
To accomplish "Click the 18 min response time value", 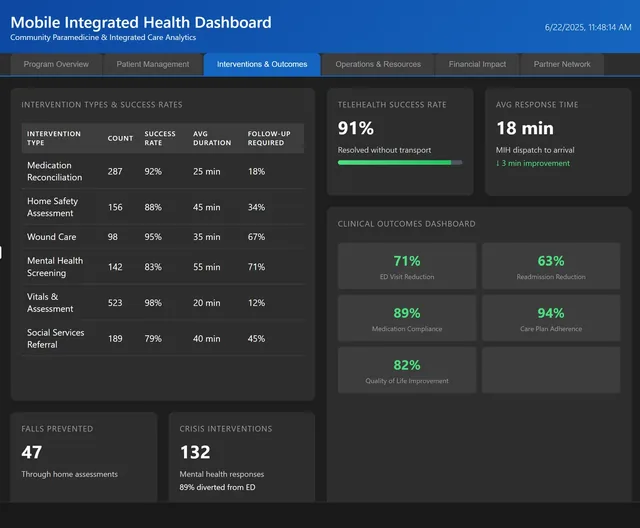I will pyautogui.click(x=525, y=128).
